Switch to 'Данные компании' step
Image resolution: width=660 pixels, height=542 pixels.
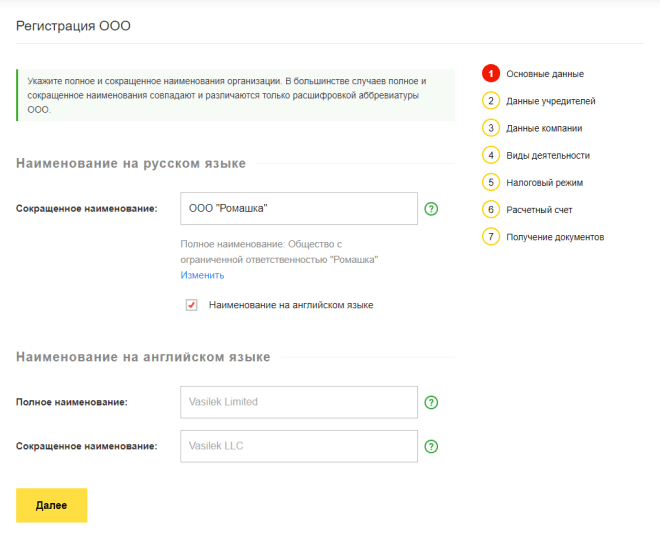point(544,128)
